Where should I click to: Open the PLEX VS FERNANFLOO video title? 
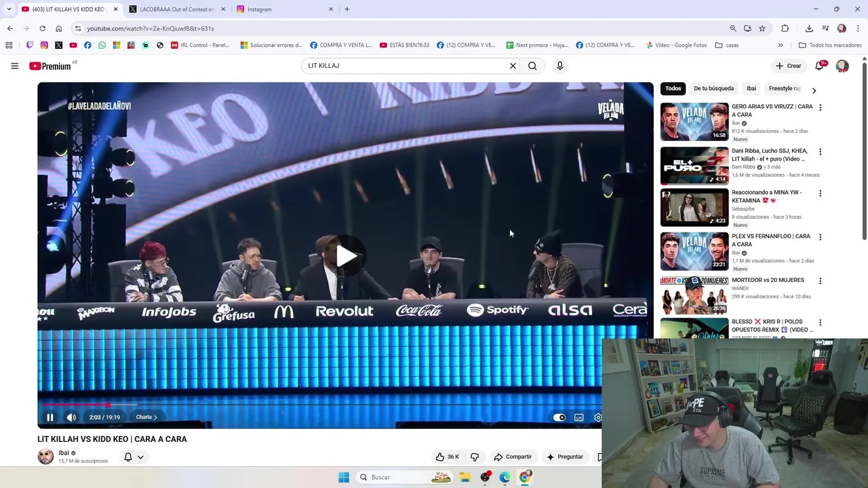pyautogui.click(x=771, y=240)
